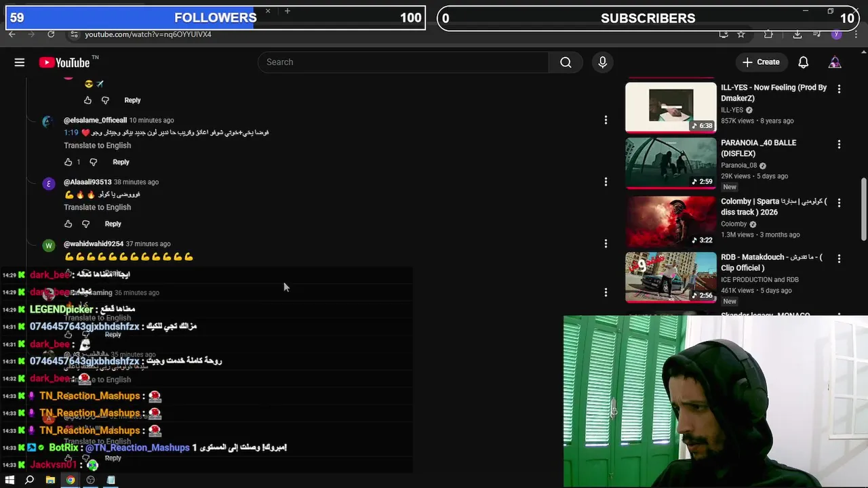Open @wahidwahid9254 channel name
The image size is (868, 488).
pyautogui.click(x=94, y=244)
